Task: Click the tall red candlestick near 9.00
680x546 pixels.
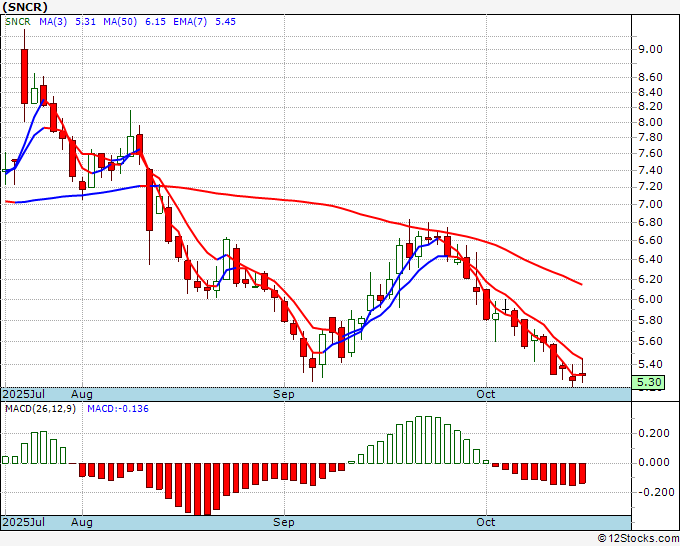Action: [x=24, y=76]
